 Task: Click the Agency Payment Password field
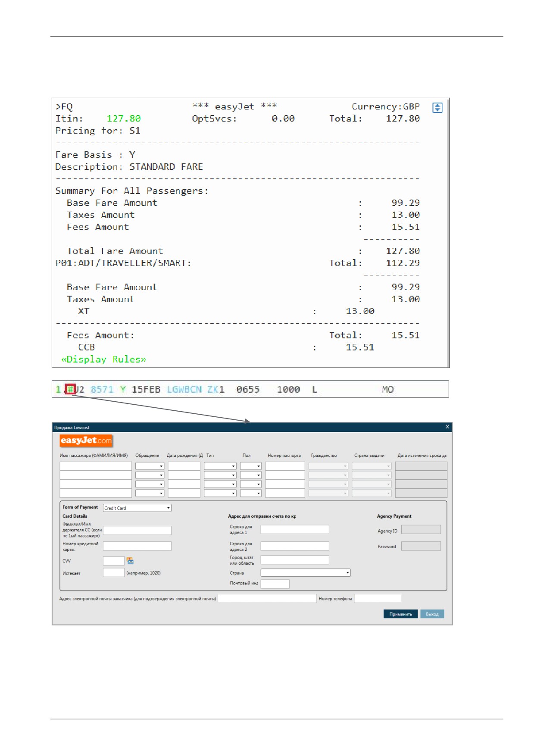421,546
